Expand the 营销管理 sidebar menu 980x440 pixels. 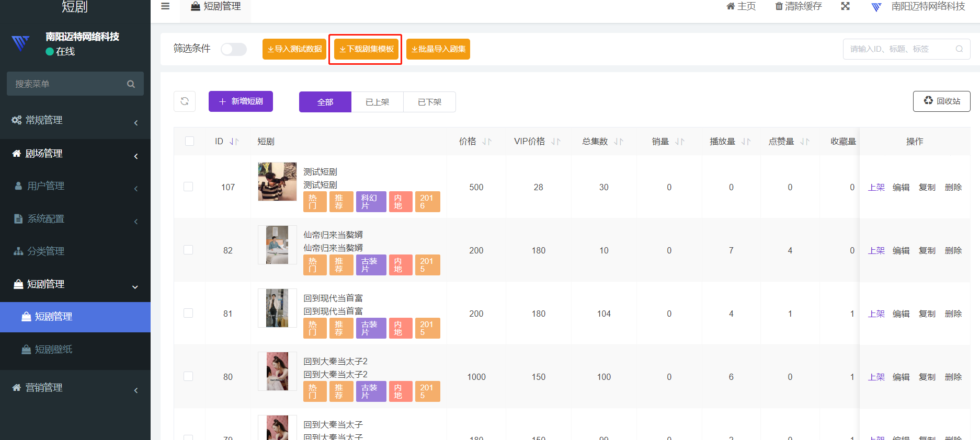coord(75,388)
